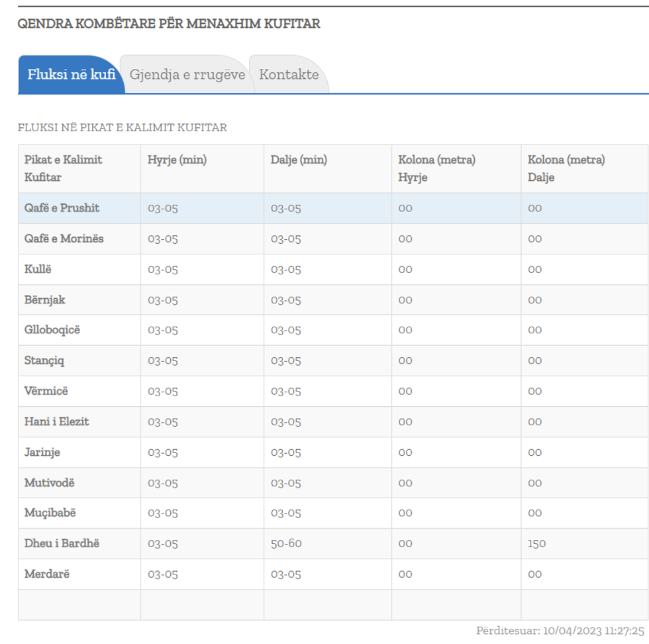This screenshot has height=644, width=649.
Task: Select the Bërnjak row label
Action: tap(44, 299)
